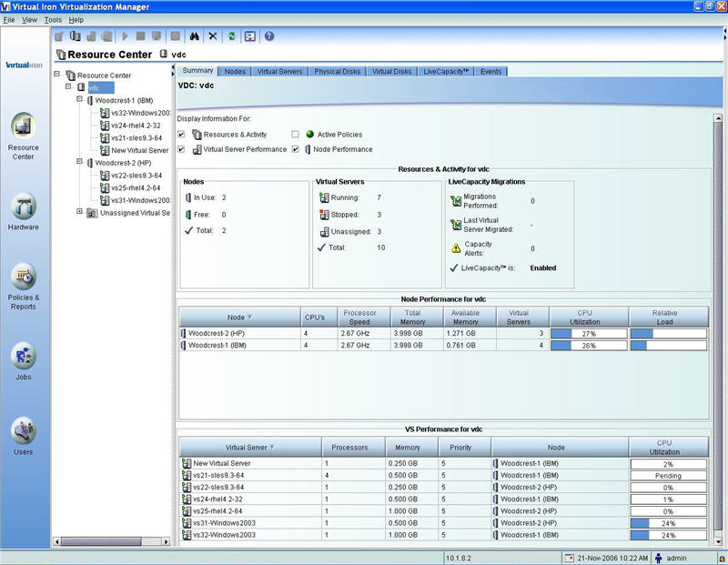Expand Unassigned Virtual Servers tree node
This screenshot has height=565, width=728.
79,211
